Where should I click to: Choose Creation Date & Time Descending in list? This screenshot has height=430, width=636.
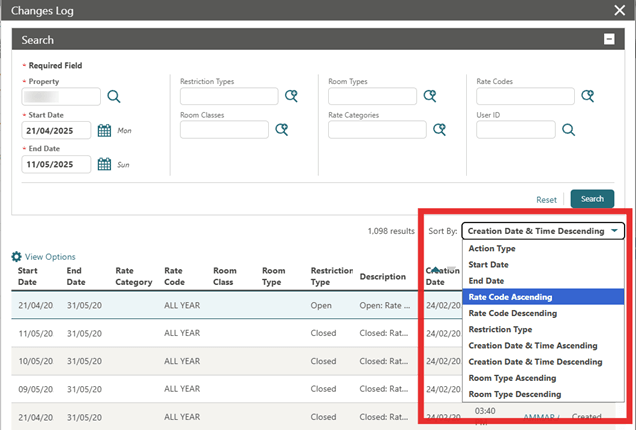543,362
